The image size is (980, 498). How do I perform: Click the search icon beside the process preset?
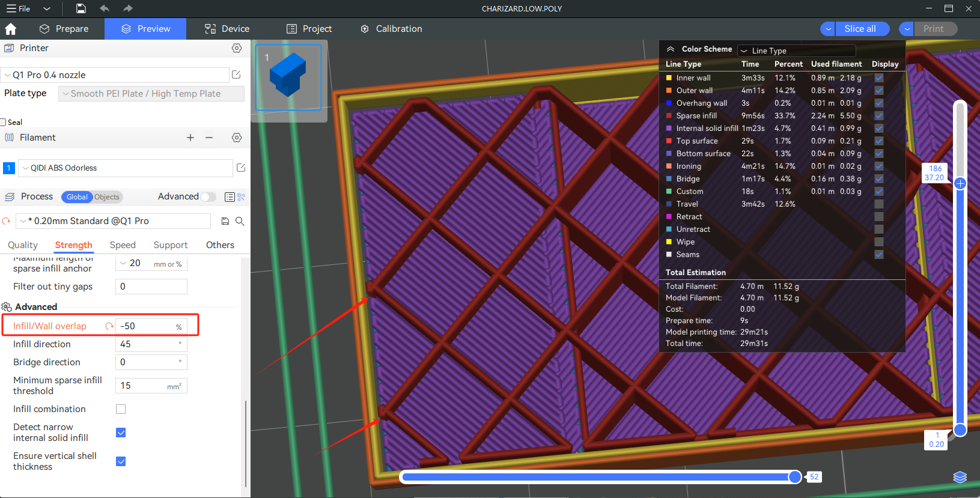click(x=240, y=221)
